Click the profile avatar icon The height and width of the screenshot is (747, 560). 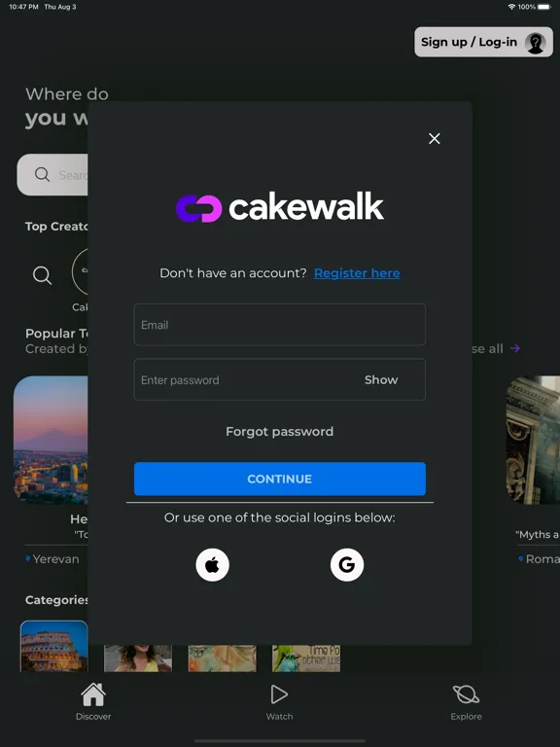tap(536, 43)
